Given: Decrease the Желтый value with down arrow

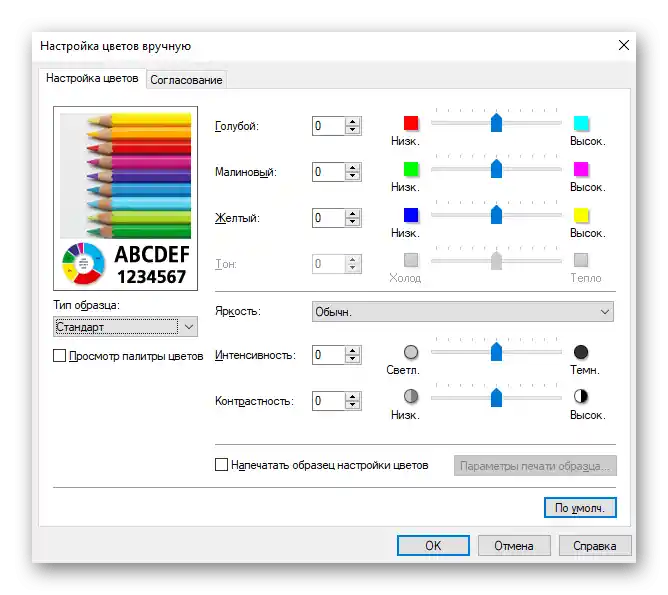Looking at the screenshot, I should [x=352, y=222].
